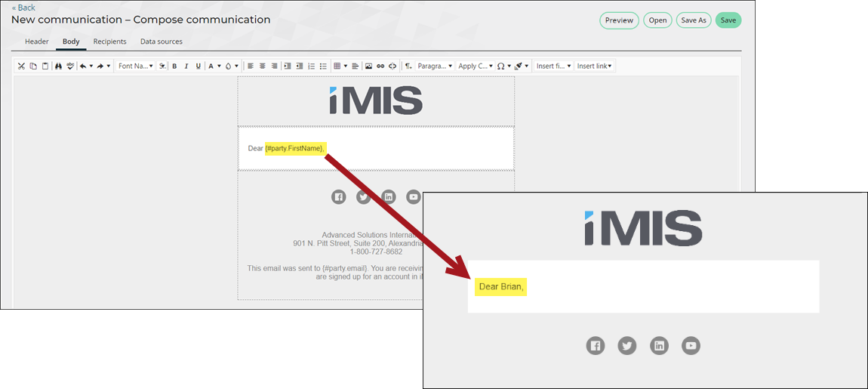This screenshot has height=389, width=868.
Task: Expand the table dropdown arrow
Action: (x=346, y=66)
